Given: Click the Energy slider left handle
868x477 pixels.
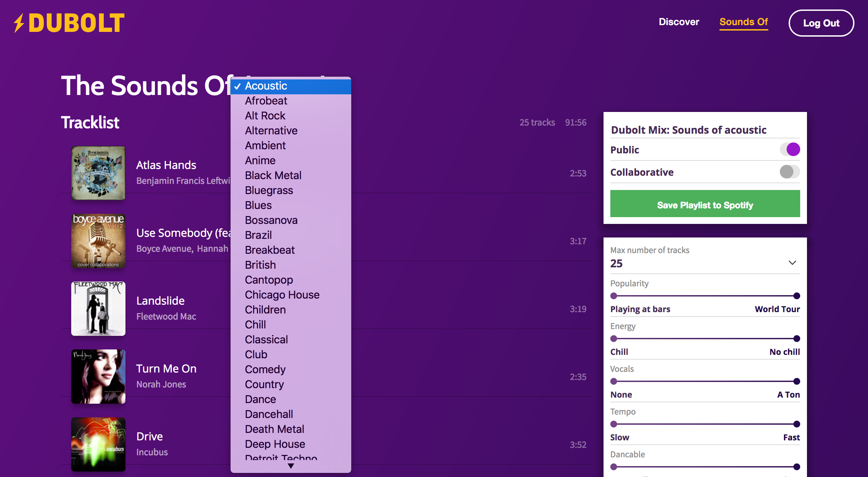Looking at the screenshot, I should click(x=614, y=339).
